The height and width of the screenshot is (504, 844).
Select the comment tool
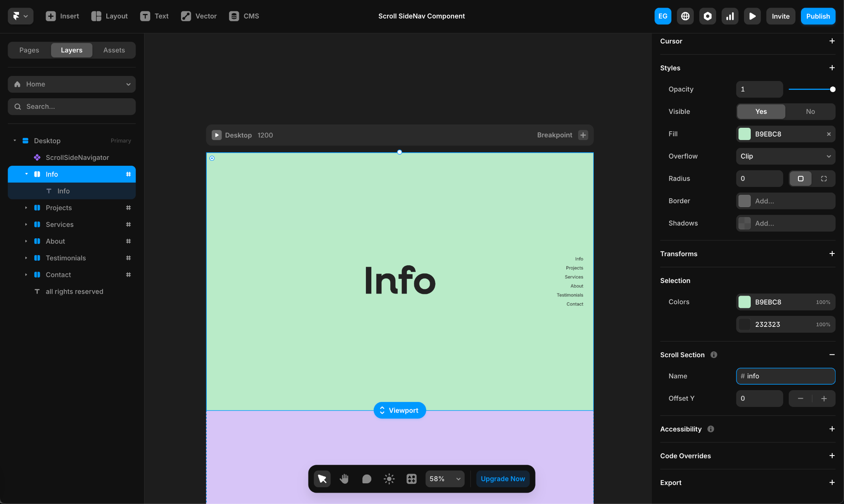coord(367,479)
